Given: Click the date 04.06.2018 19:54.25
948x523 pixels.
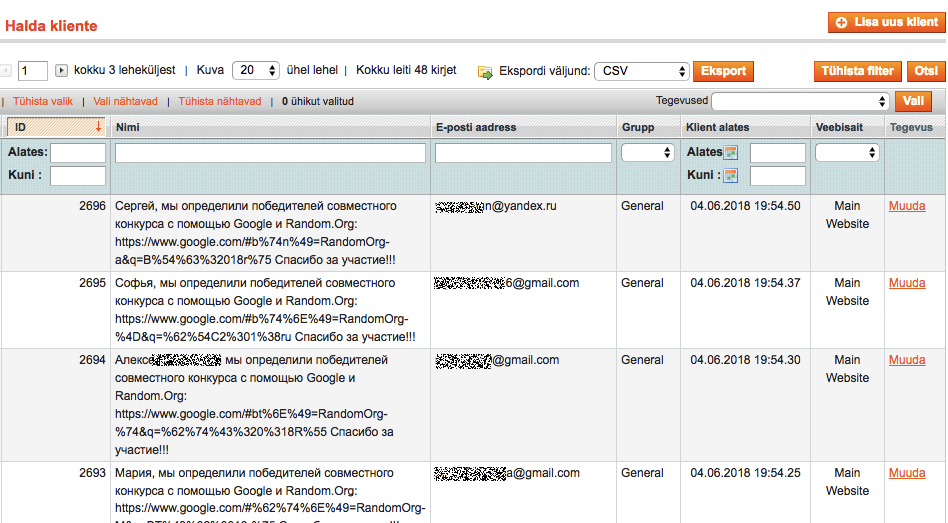Looking at the screenshot, I should click(745, 473).
